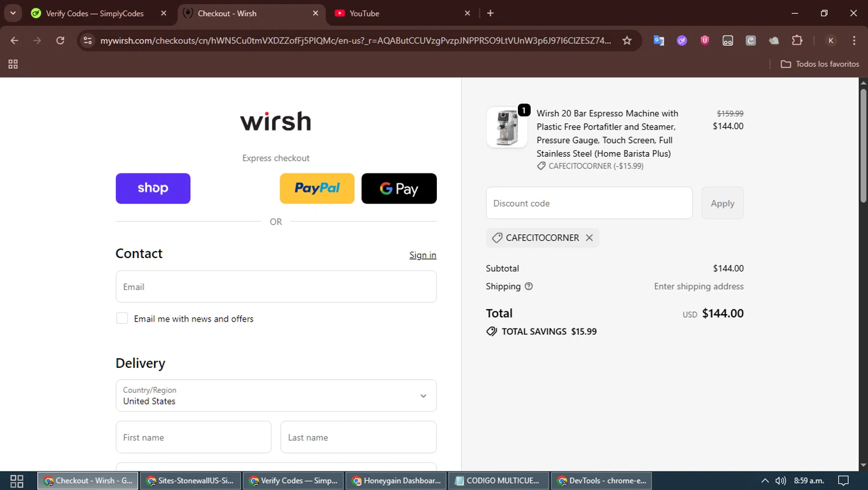Open the Windows Start button
Viewport: 868px width, 490px height.
click(x=17, y=481)
